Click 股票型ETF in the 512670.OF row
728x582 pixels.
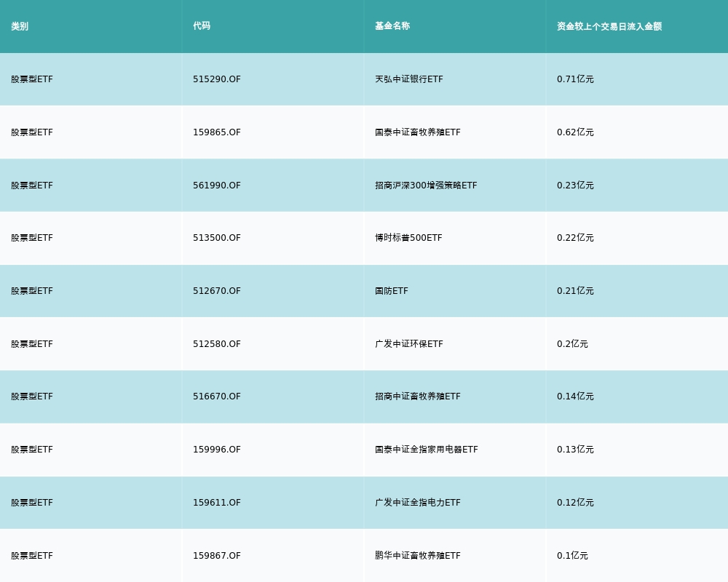click(x=32, y=291)
